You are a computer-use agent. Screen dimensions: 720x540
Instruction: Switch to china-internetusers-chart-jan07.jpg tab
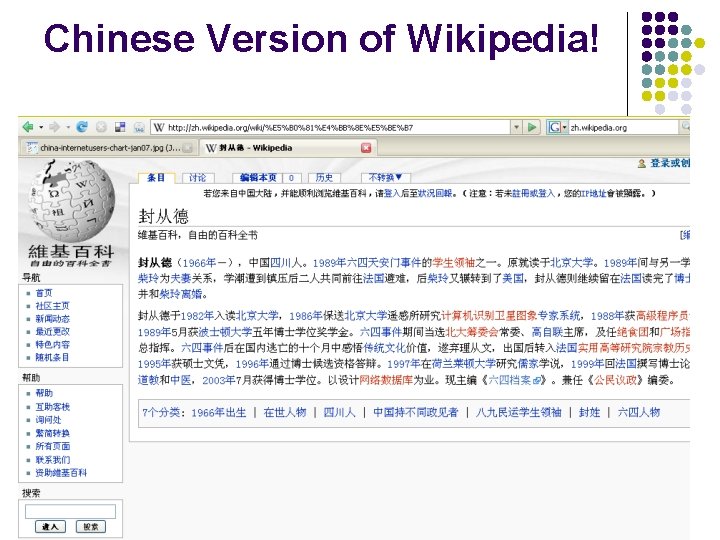click(x=109, y=148)
